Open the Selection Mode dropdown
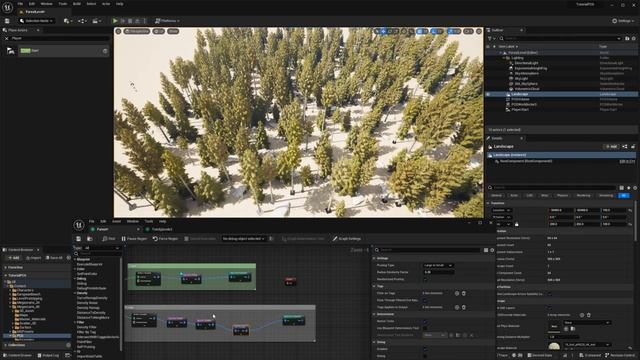Screen dimensions: 640x360 [36, 20]
